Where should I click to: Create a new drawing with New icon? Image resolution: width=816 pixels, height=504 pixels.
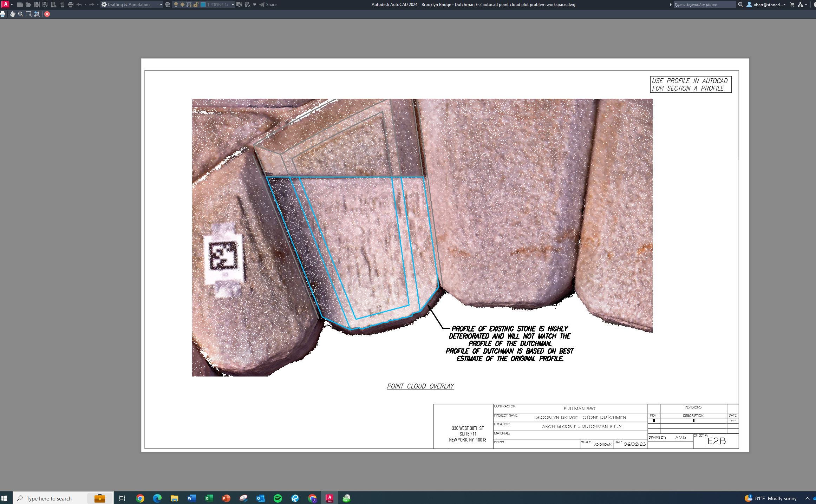[20, 5]
